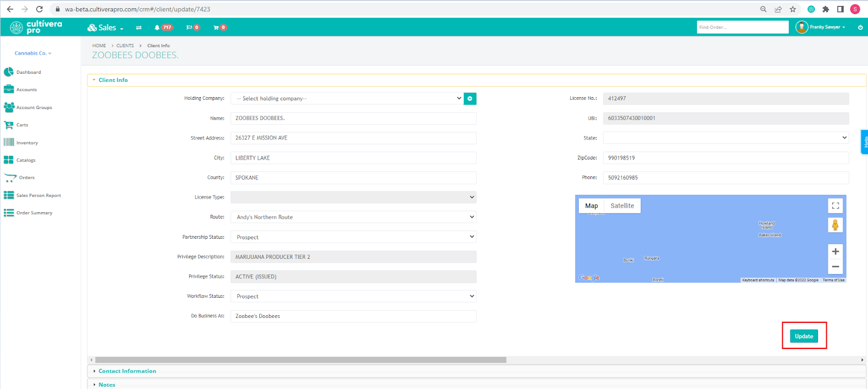868x389 pixels.
Task: Click the Street View pegman icon
Action: (x=835, y=225)
